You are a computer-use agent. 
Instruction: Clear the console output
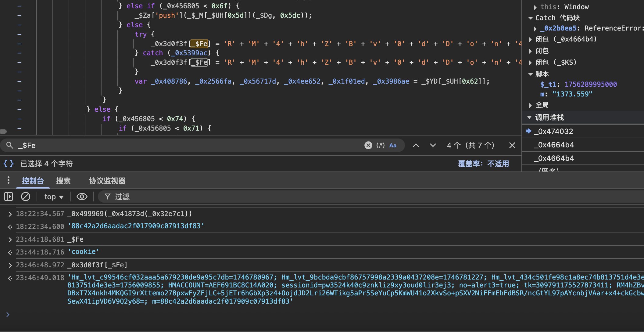[26, 197]
